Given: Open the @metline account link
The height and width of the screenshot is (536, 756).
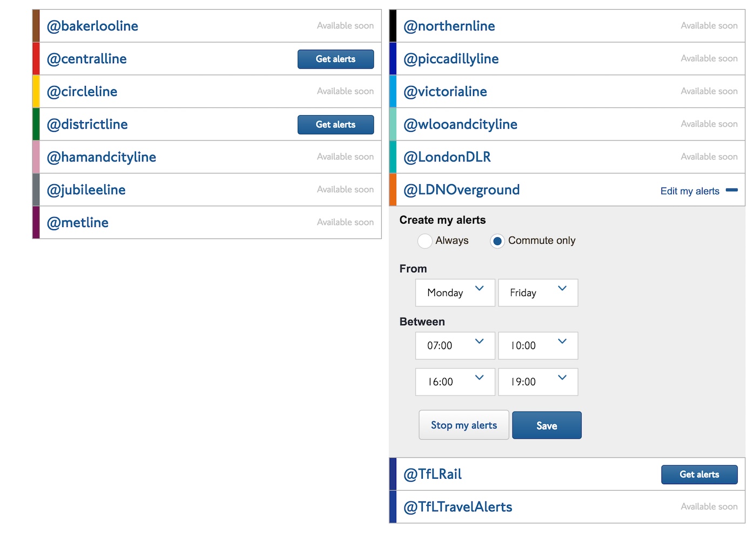Looking at the screenshot, I should [78, 223].
